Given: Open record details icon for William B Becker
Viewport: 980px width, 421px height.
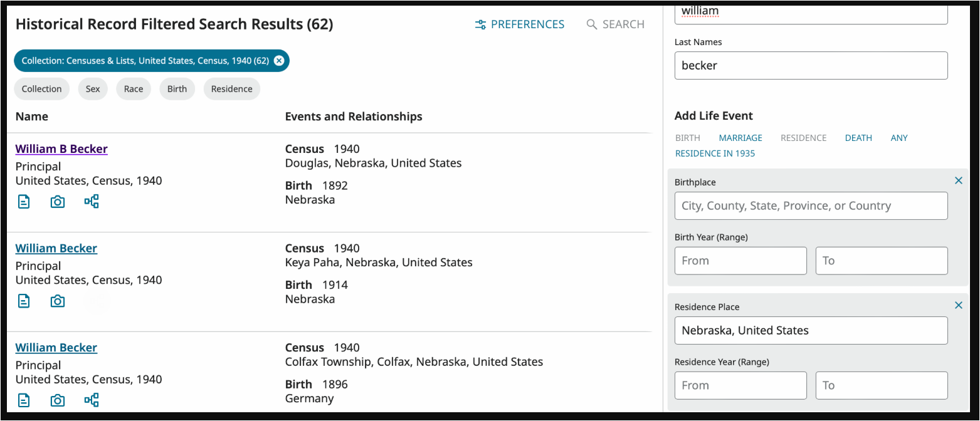Looking at the screenshot, I should coord(24,202).
